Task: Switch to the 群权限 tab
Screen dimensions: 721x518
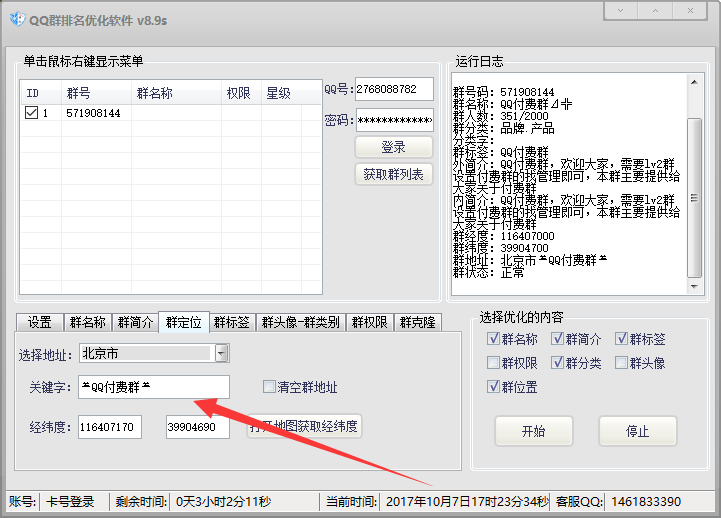Action: pyautogui.click(x=370, y=322)
